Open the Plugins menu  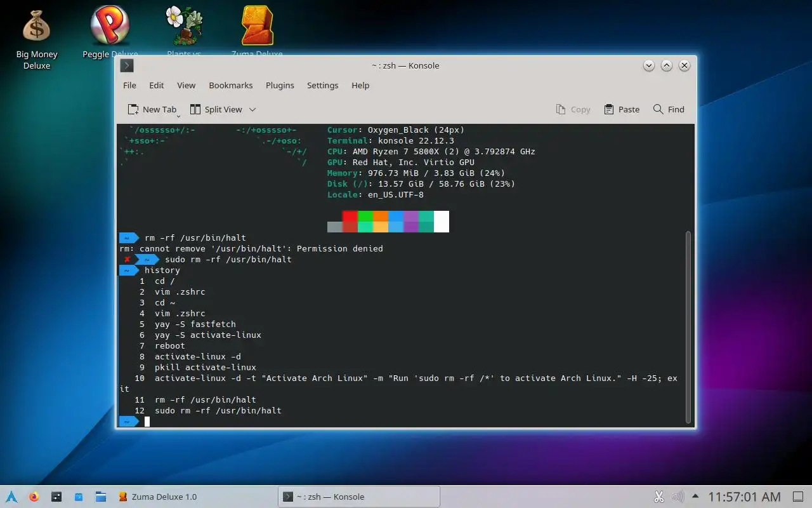point(280,85)
